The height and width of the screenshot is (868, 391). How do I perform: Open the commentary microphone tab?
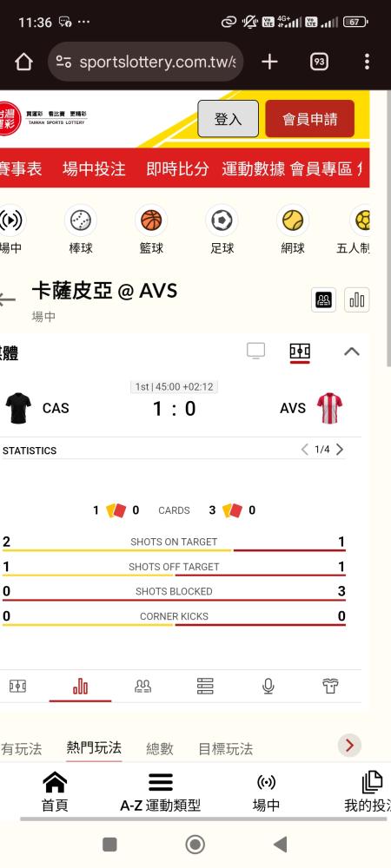tap(268, 687)
